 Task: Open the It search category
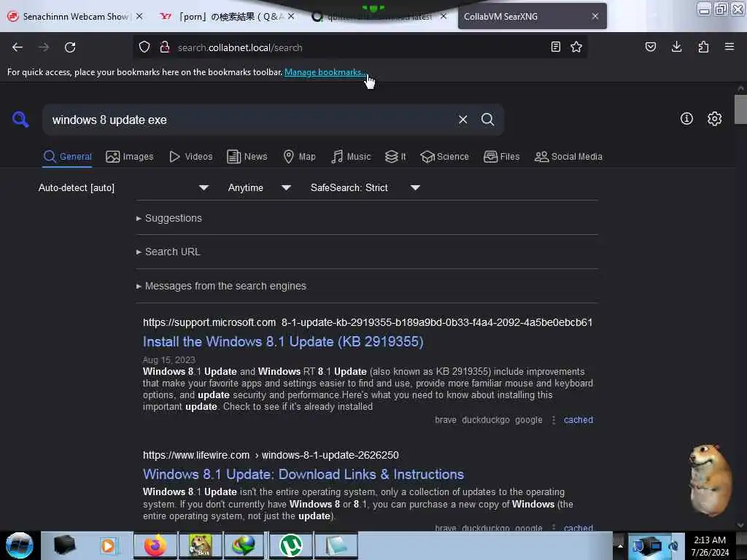(x=395, y=157)
